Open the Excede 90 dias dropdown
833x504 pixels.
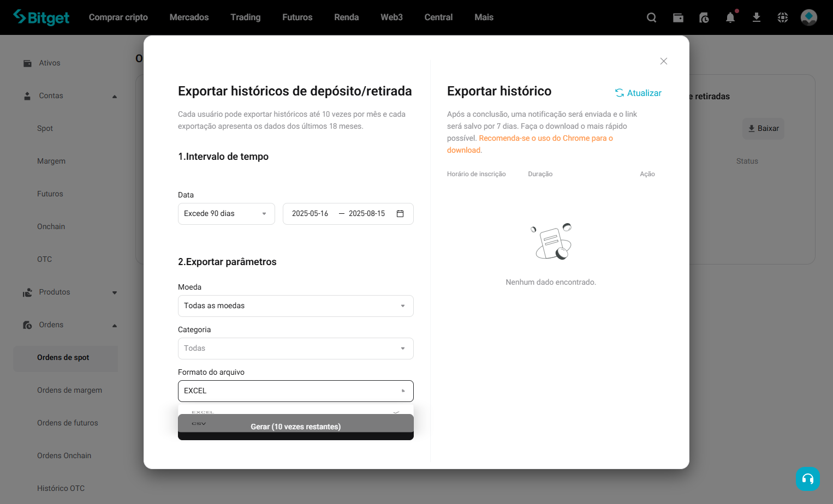(x=227, y=214)
